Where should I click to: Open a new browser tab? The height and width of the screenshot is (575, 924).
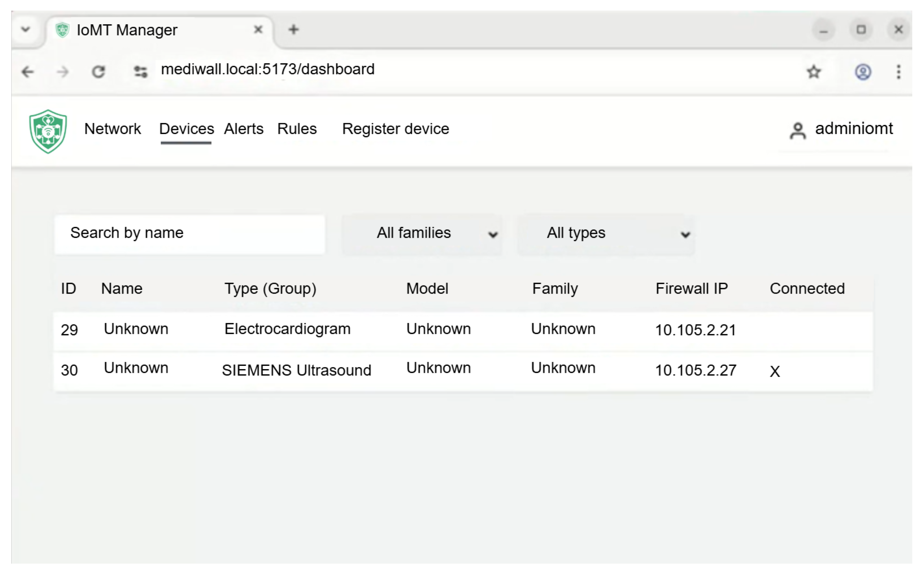[x=293, y=29]
